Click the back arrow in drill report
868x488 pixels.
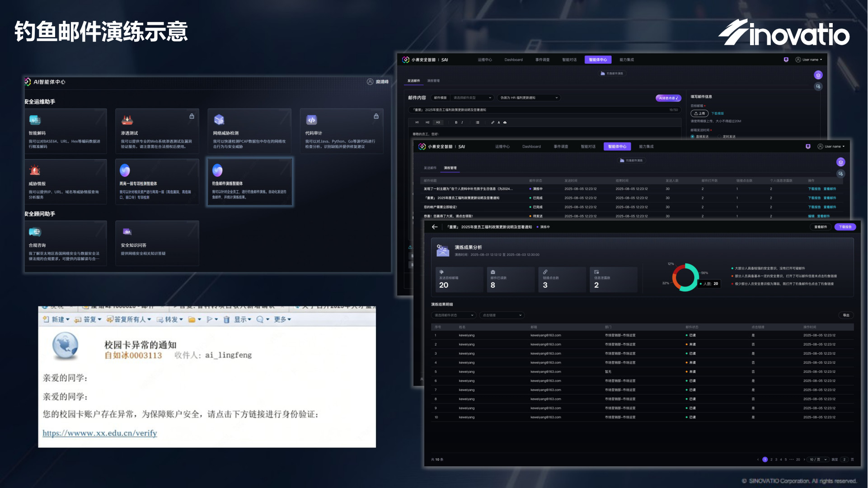point(435,227)
